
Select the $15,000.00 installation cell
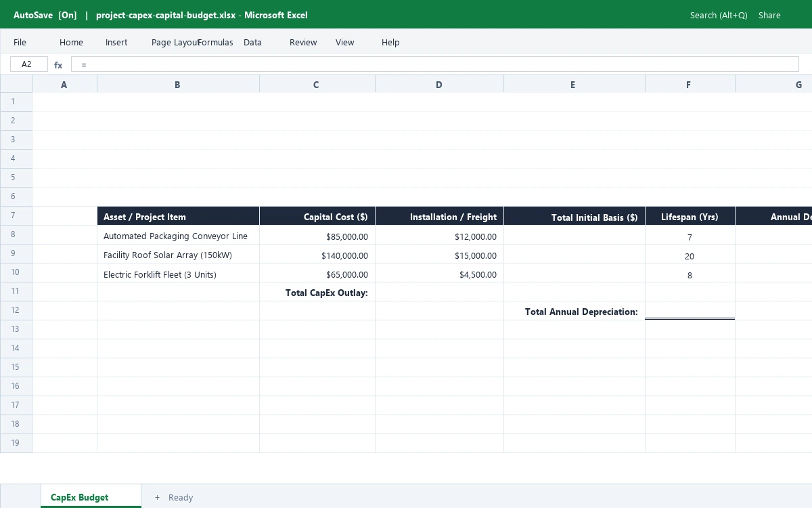coord(439,254)
